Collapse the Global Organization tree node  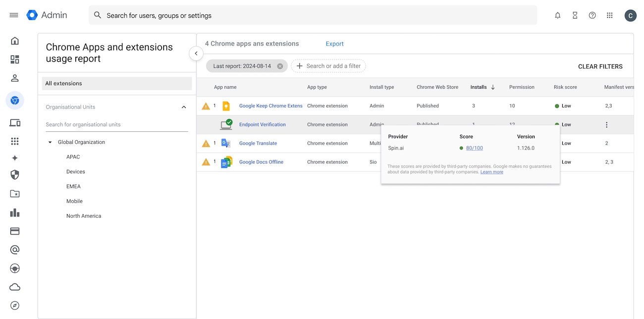[50, 142]
